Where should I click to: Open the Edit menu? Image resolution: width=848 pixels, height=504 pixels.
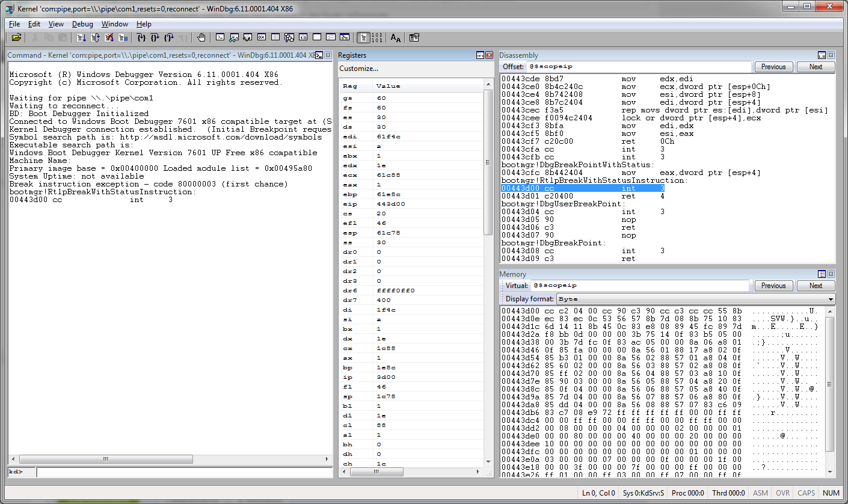click(34, 24)
